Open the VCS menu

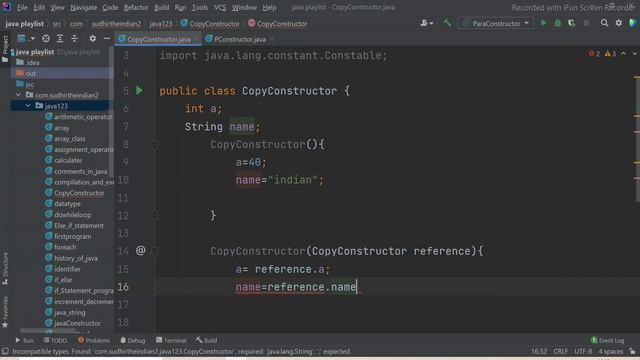click(220, 7)
